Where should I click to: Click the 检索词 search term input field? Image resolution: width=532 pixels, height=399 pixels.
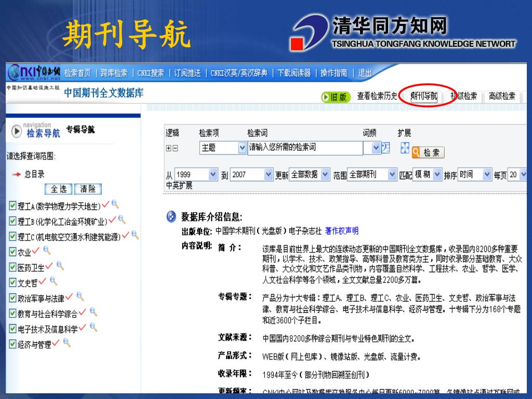(305, 148)
